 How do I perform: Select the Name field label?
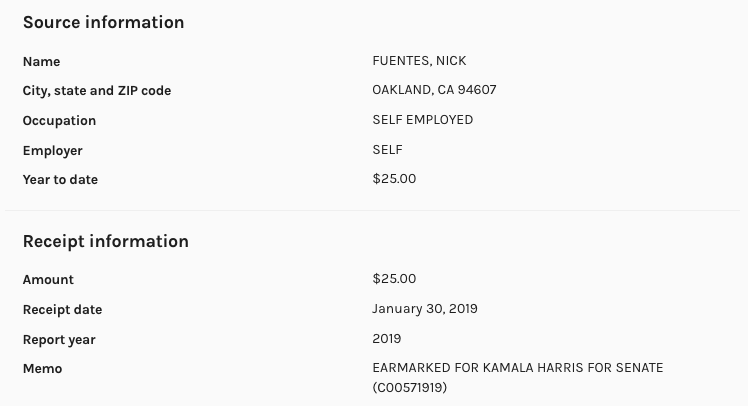point(41,61)
